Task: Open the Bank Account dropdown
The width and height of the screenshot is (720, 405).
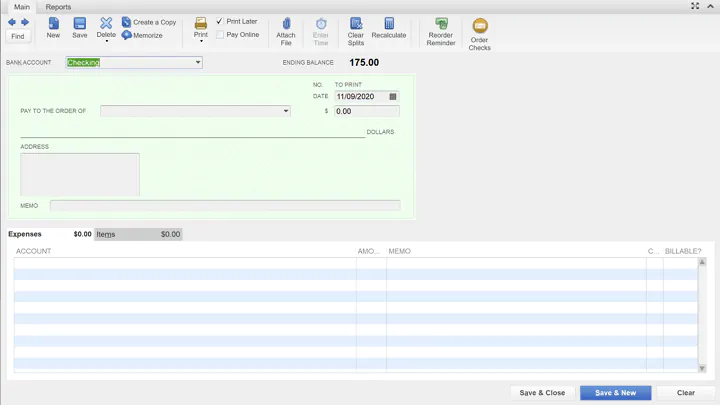Action: [x=198, y=62]
